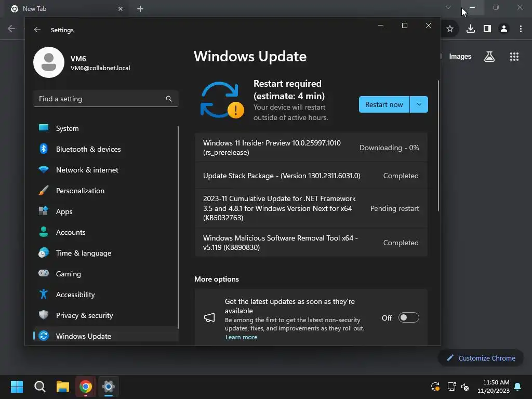Select Windows Update in sidebar
Screen dimensions: 532x399
105,336
